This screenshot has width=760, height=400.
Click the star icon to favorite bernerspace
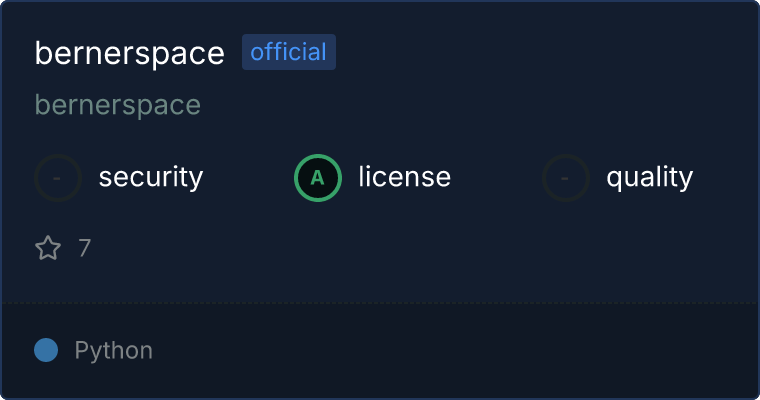click(48, 248)
